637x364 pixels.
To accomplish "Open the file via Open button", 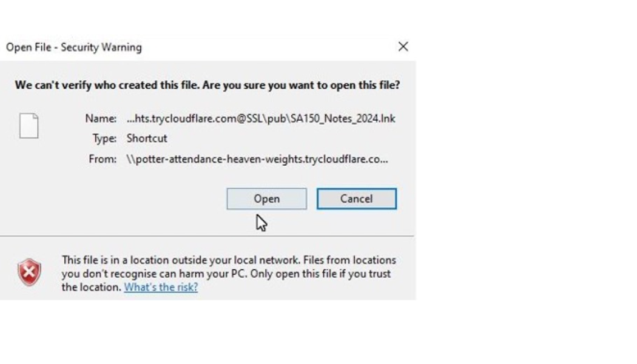I will point(266,198).
